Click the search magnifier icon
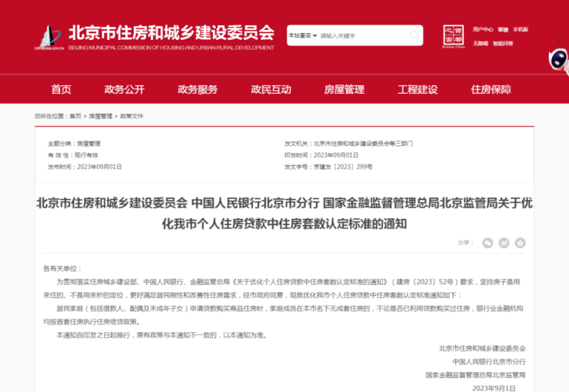The image size is (569, 392). click(414, 35)
